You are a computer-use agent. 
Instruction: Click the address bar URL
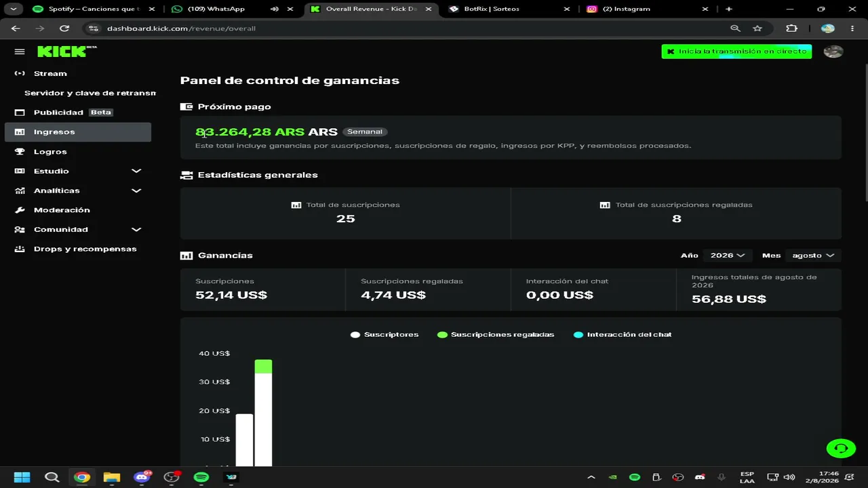click(x=181, y=28)
